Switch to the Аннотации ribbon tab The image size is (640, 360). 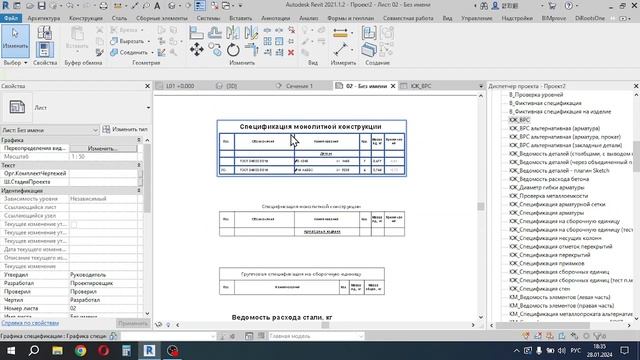(x=276, y=18)
